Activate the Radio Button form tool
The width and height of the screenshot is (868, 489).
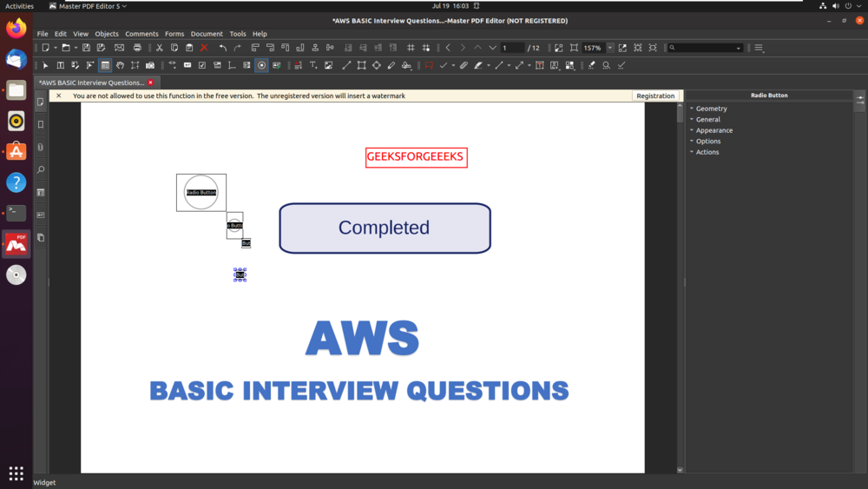point(261,65)
